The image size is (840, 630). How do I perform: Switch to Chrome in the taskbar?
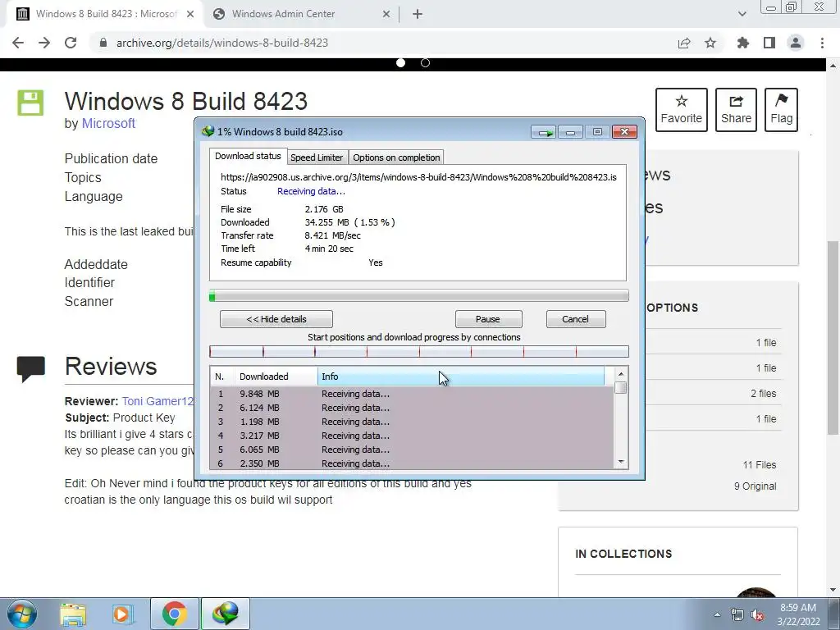tap(174, 614)
